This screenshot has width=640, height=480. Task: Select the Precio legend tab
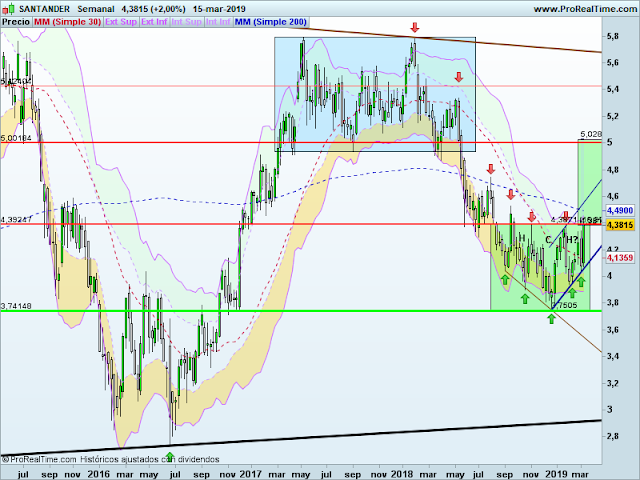(x=16, y=22)
